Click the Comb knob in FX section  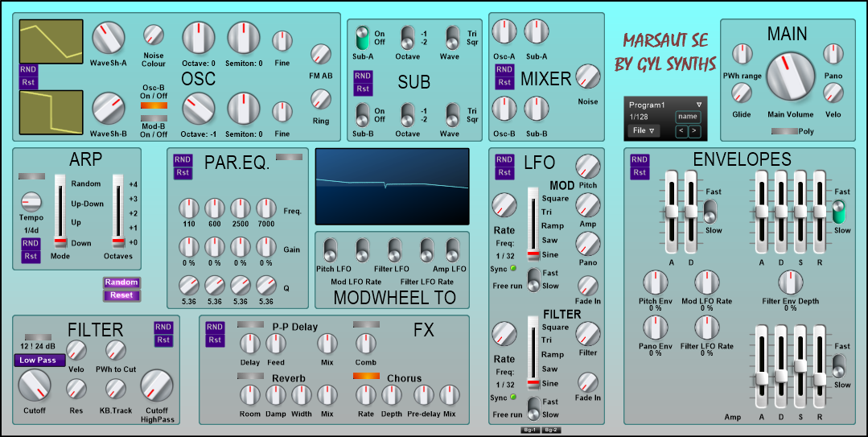[366, 343]
